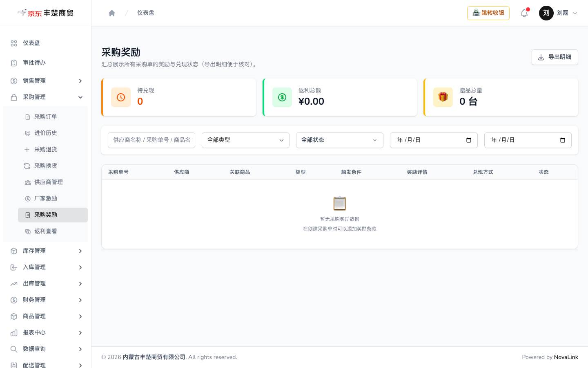Select the active 采购奖励 menu item
Image resolution: width=588 pixels, height=368 pixels.
pos(53,215)
